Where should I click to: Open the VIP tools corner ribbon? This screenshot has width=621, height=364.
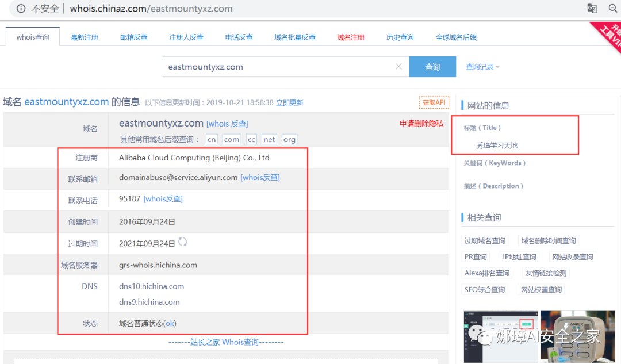point(608,35)
